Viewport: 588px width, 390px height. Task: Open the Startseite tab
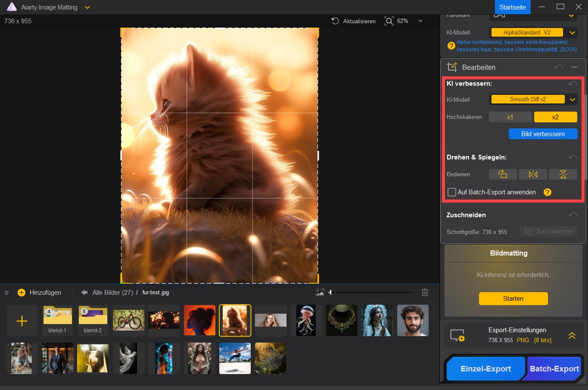[x=512, y=7]
